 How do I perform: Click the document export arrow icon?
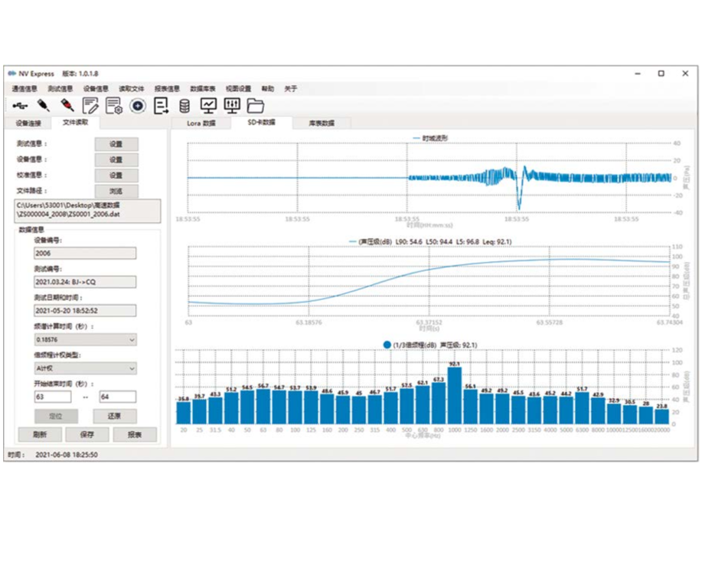pyautogui.click(x=162, y=106)
